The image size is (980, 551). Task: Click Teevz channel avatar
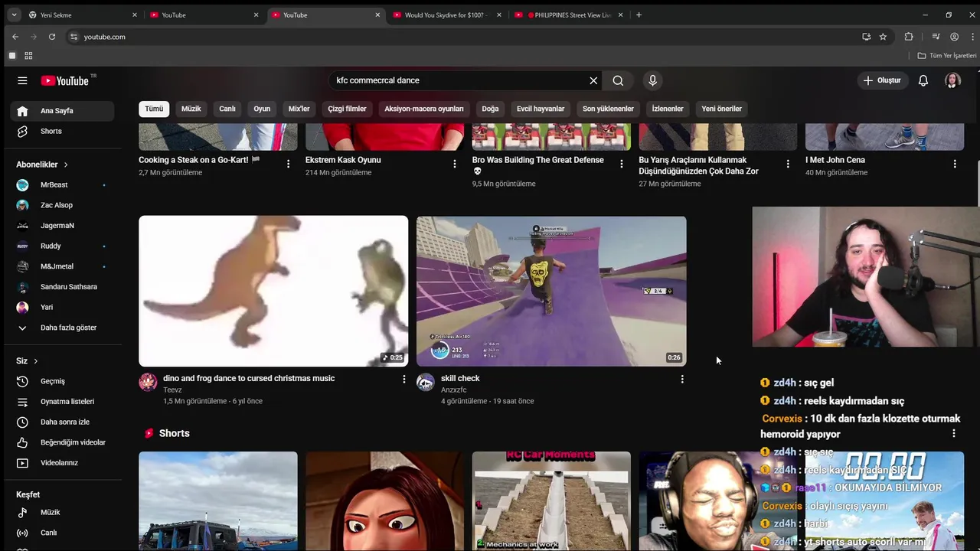148,383
